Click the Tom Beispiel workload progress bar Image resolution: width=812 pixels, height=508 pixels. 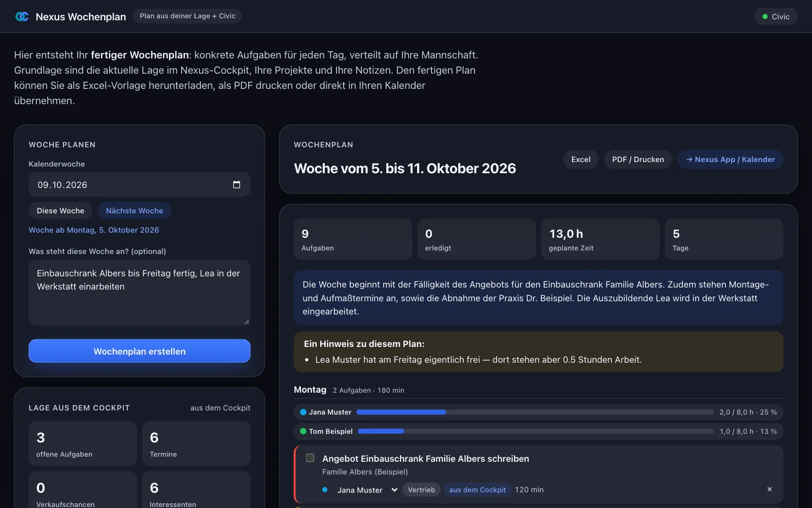point(536,431)
